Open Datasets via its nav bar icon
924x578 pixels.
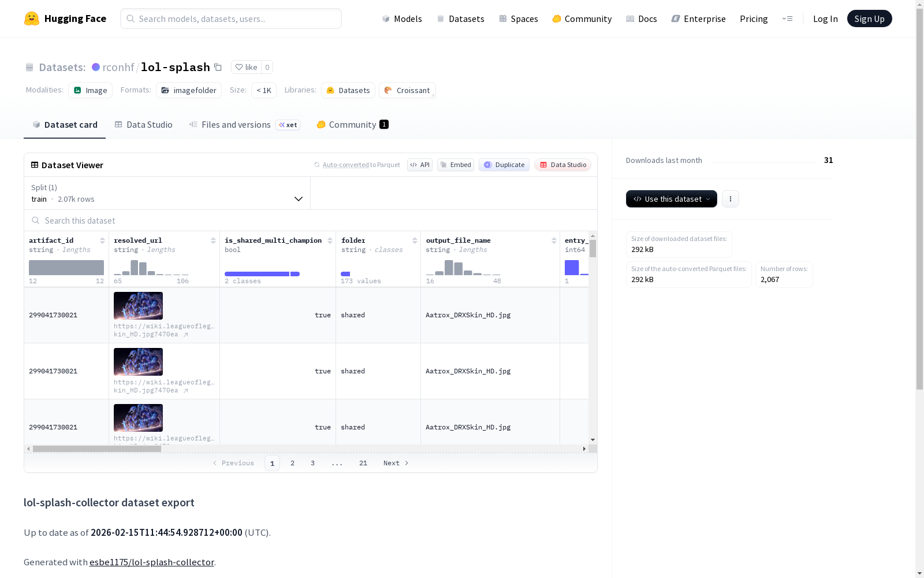point(441,19)
